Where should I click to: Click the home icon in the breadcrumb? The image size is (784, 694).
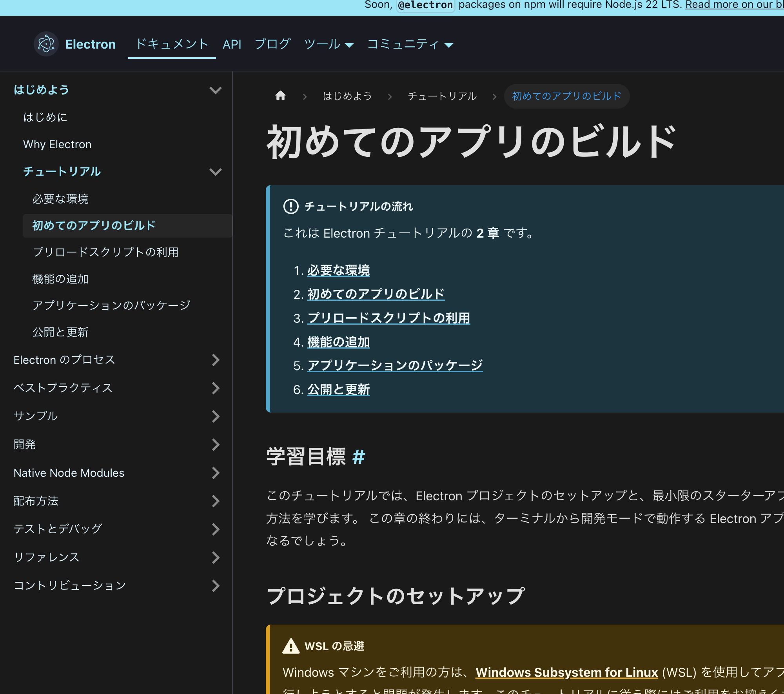click(x=281, y=96)
